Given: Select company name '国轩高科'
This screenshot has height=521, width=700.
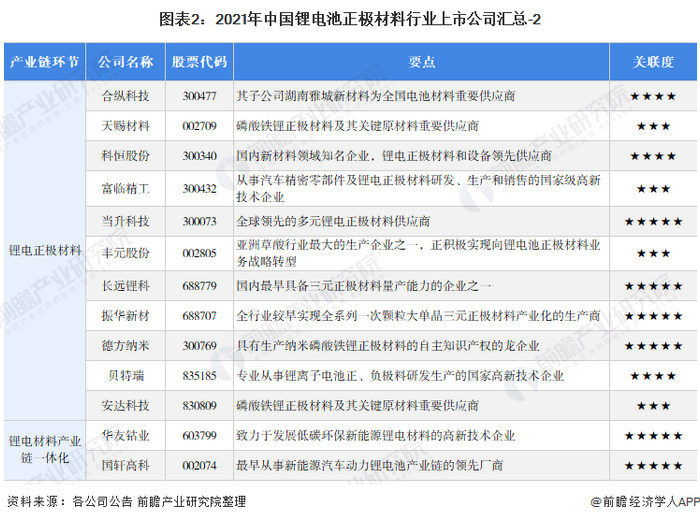Looking at the screenshot, I should click(125, 466).
